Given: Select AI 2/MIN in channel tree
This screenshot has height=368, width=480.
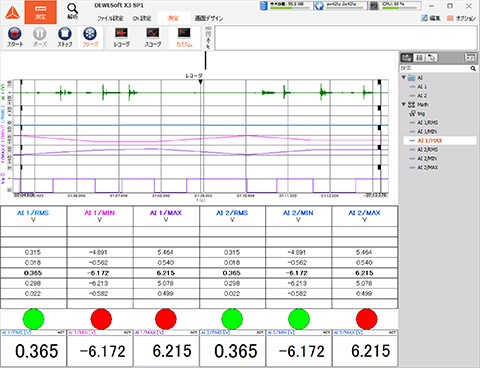Looking at the screenshot, I should point(427,159).
